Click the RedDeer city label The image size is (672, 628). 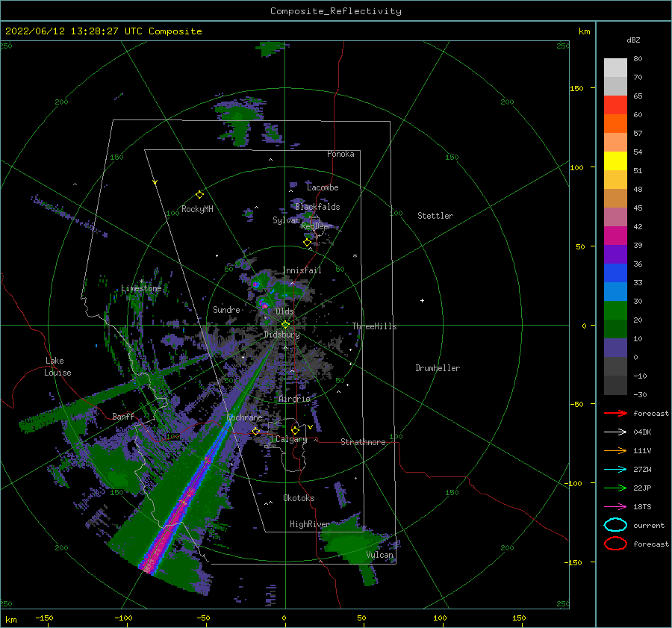[x=317, y=226]
